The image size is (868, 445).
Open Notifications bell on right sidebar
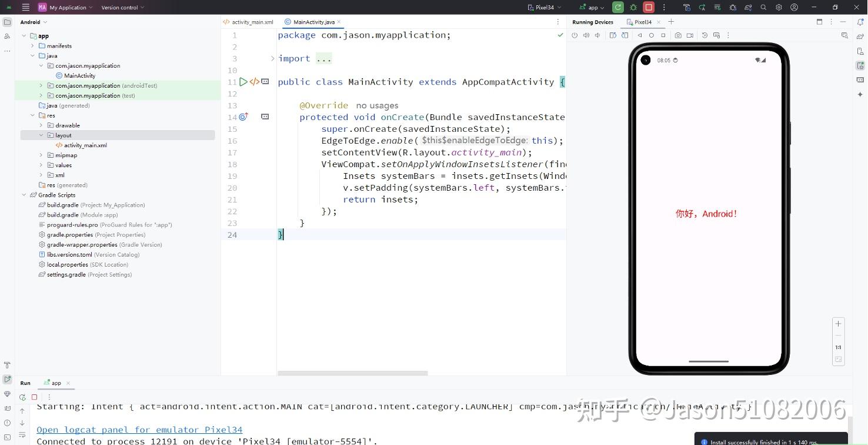click(860, 22)
